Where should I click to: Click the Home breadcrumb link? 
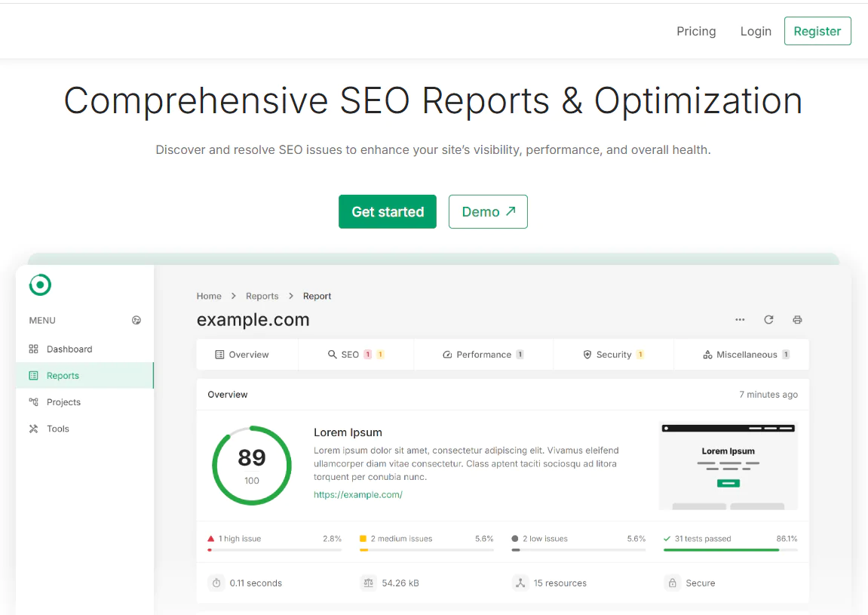pos(209,296)
